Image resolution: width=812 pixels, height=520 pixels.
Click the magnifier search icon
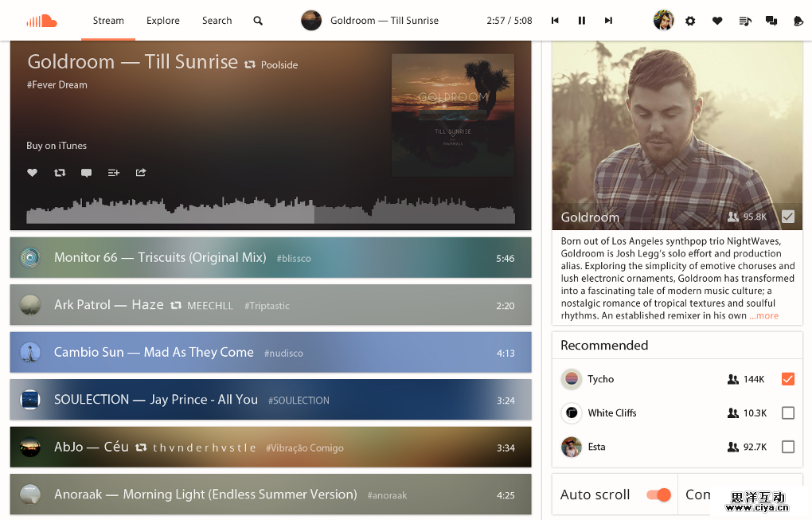[x=258, y=21]
